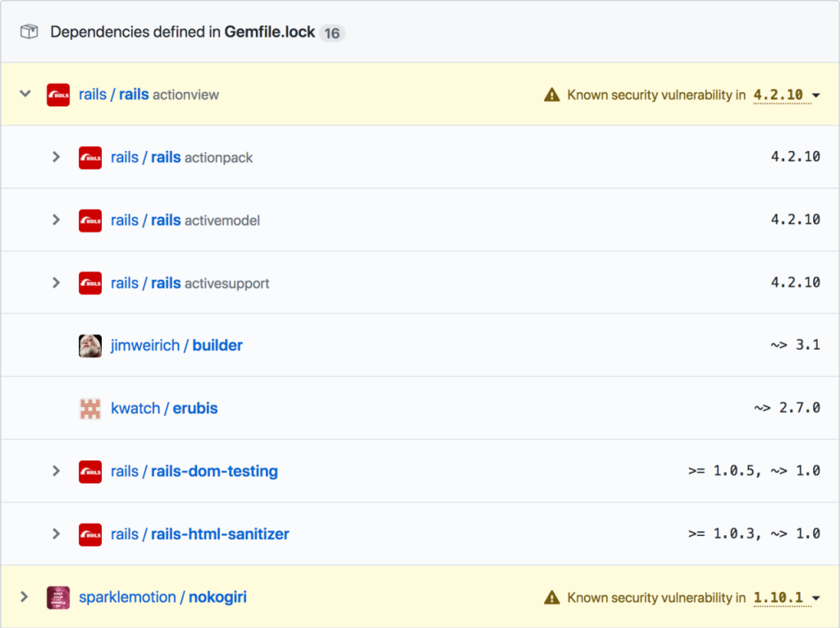840x628 pixels.
Task: Click warning triangle icon in actionview row
Action: tap(552, 95)
